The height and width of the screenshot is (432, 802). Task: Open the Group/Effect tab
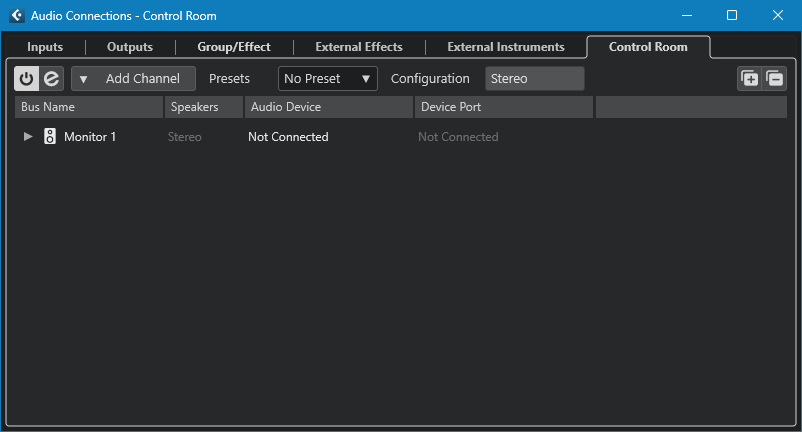[x=234, y=47]
